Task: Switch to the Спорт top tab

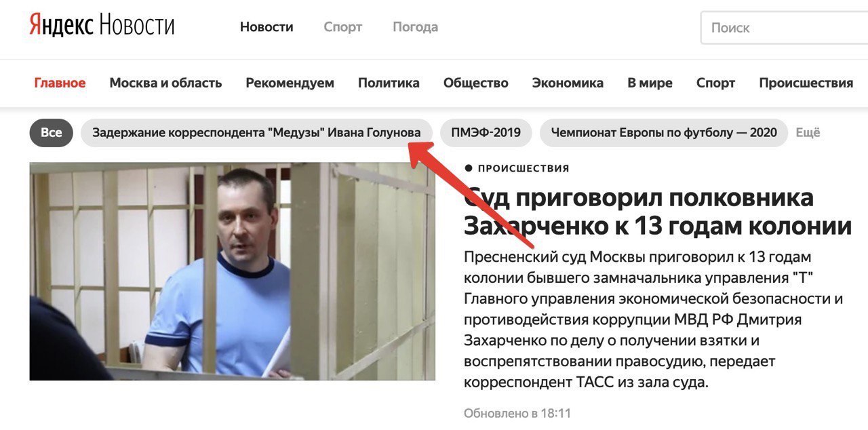Action: pos(343,27)
